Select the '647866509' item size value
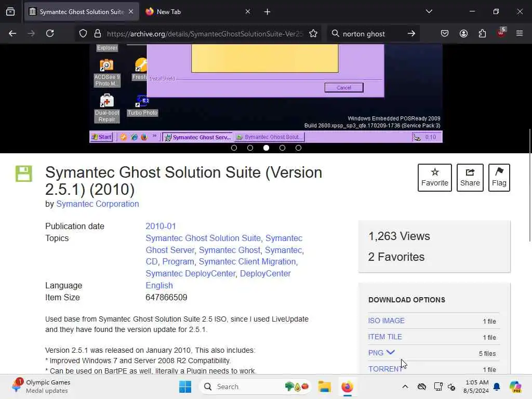Screen dimensions: 532x399 (x=166, y=297)
